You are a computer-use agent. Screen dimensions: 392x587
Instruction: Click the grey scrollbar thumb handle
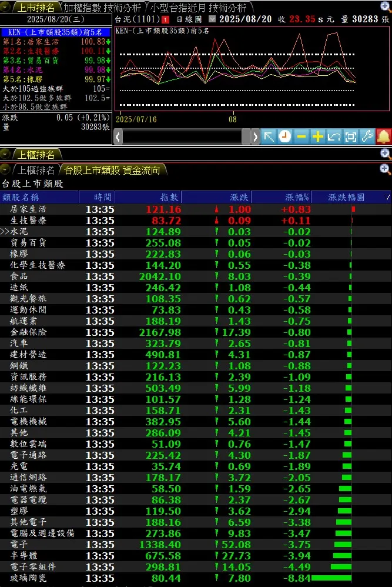click(x=246, y=136)
